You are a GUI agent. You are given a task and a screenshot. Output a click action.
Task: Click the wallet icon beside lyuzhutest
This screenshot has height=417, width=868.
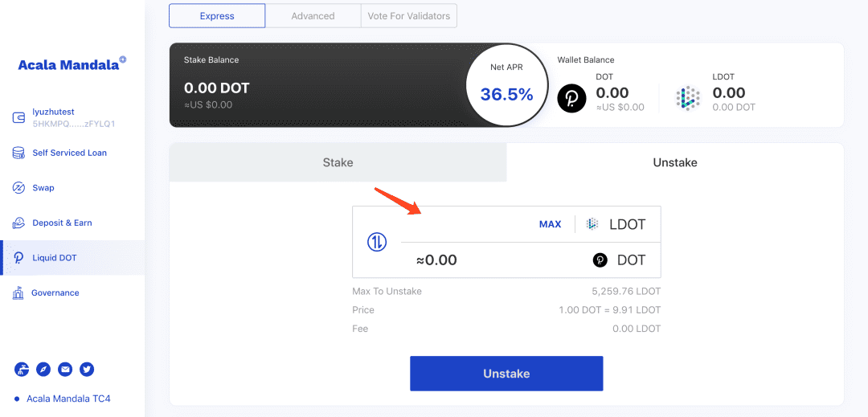[18, 118]
